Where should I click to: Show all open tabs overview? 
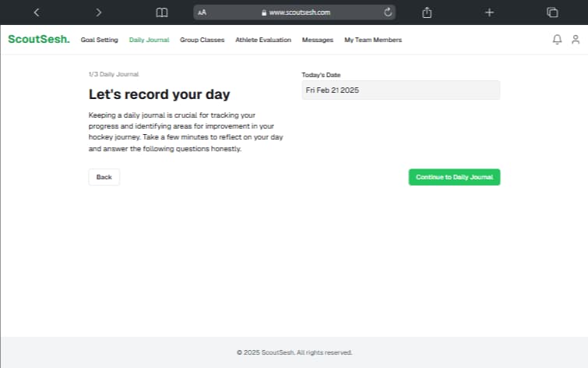[552, 12]
